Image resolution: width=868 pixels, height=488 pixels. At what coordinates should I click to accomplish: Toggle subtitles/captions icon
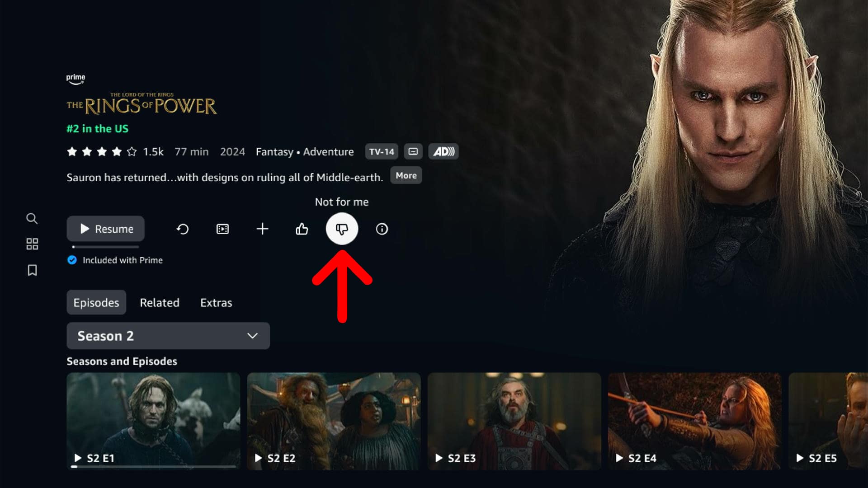413,151
